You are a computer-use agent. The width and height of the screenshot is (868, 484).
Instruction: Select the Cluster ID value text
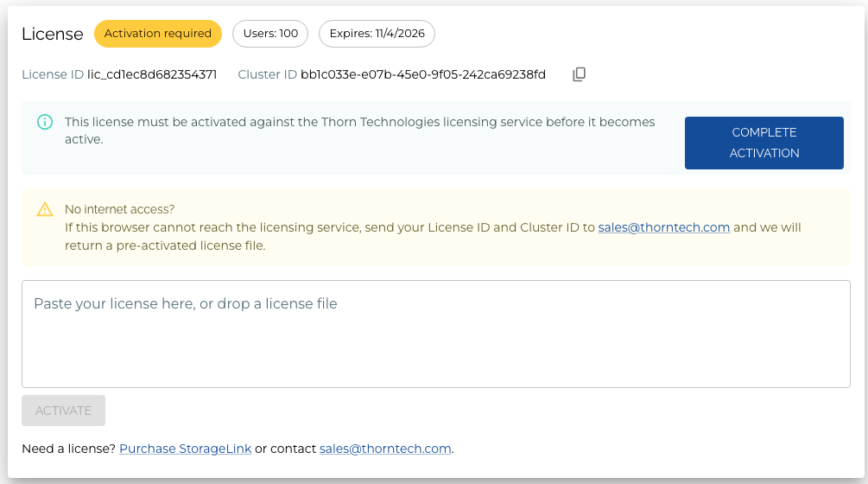pyautogui.click(x=423, y=74)
